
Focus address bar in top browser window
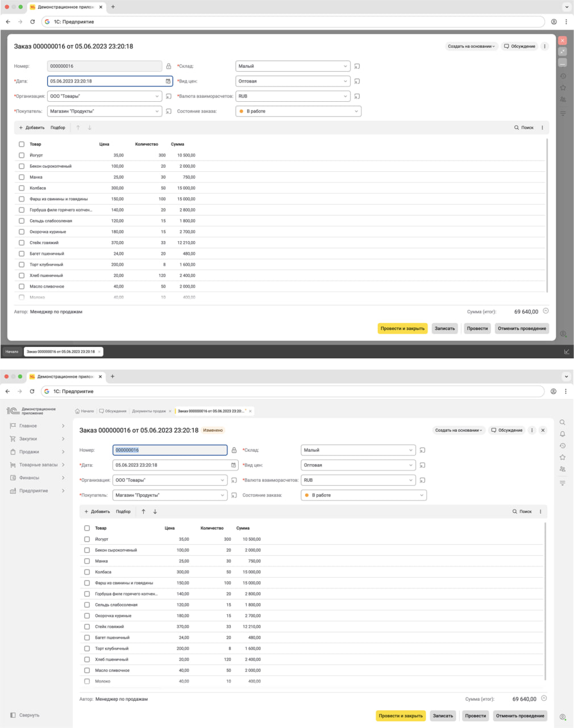pos(293,22)
